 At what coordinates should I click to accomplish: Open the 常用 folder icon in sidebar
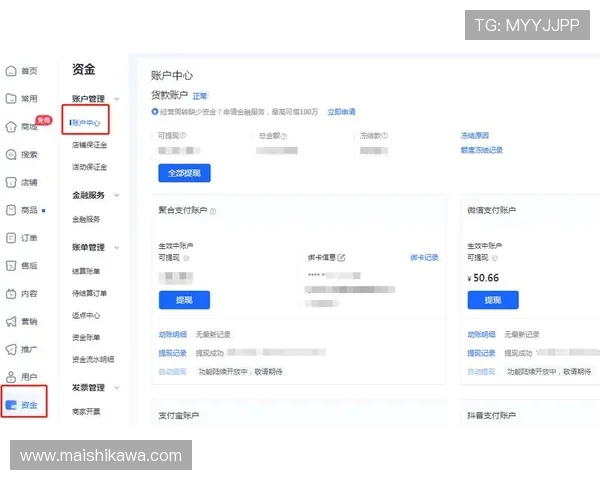[11, 98]
